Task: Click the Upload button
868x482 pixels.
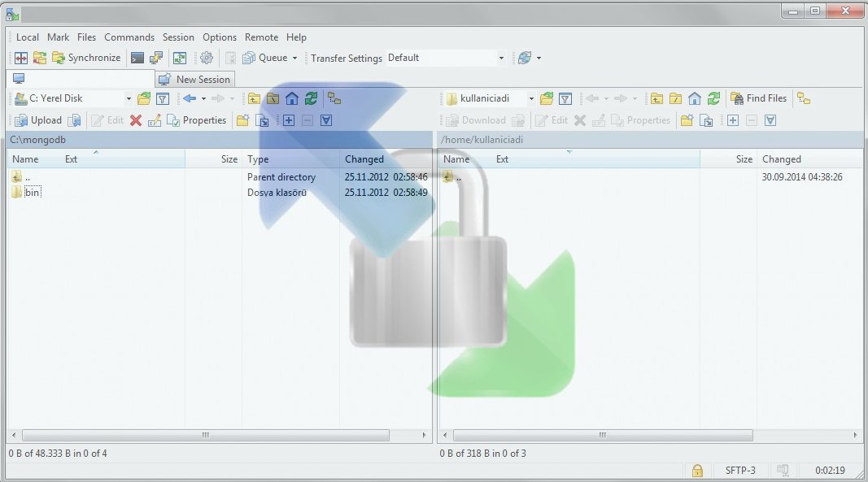Action: [38, 120]
